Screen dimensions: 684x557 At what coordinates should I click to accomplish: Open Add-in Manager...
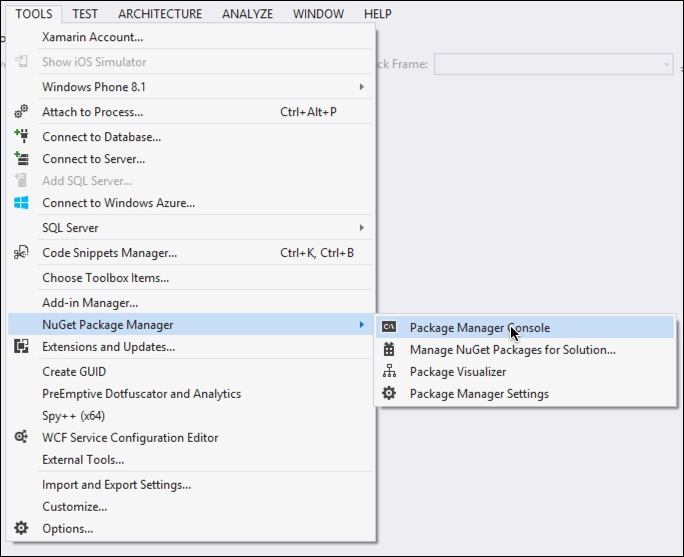click(191, 302)
